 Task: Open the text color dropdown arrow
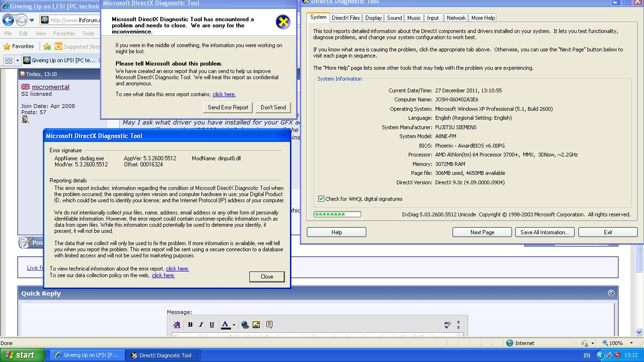click(234, 325)
